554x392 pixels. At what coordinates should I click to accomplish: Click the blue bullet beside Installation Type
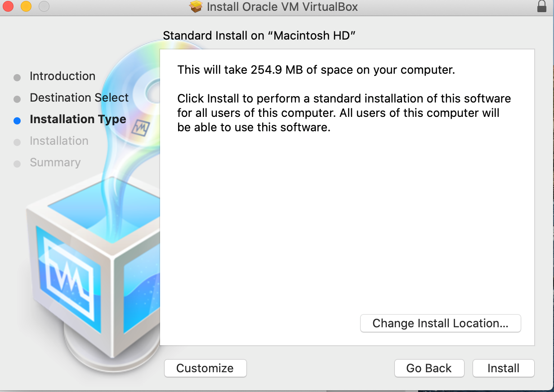17,120
